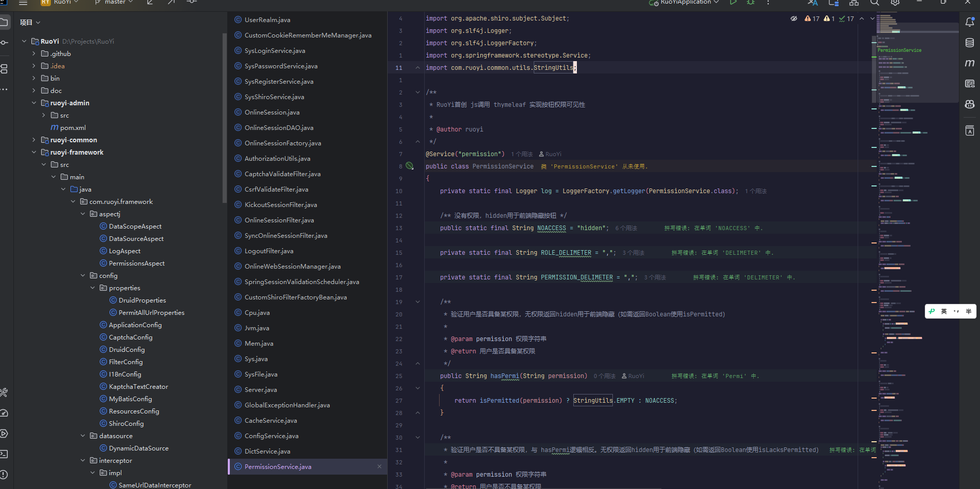Expand the ruoyi-common module folder

[x=34, y=140]
